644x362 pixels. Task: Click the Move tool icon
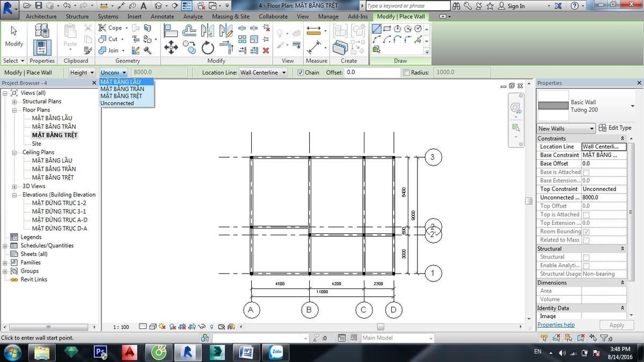tap(171, 47)
